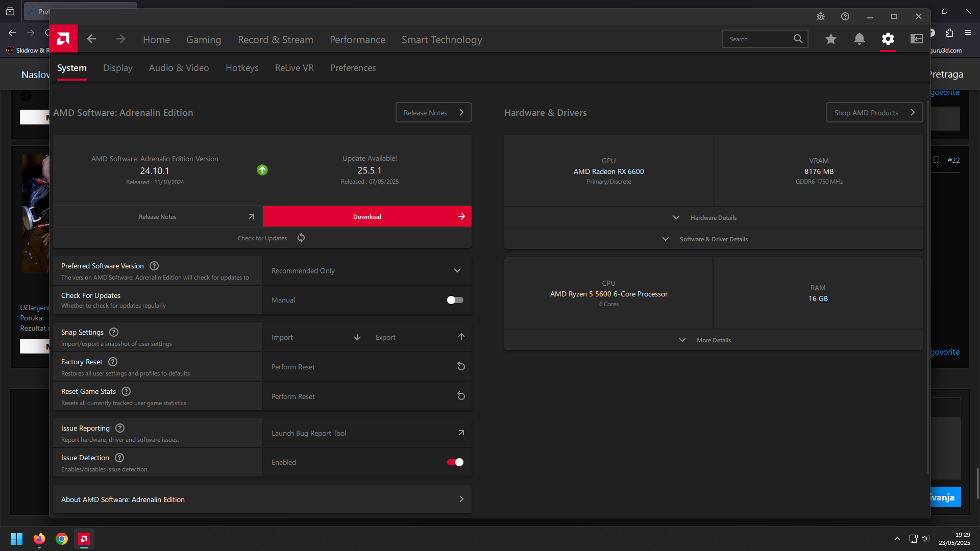This screenshot has height=551, width=980.
Task: Open notifications bell icon
Action: pos(860,39)
